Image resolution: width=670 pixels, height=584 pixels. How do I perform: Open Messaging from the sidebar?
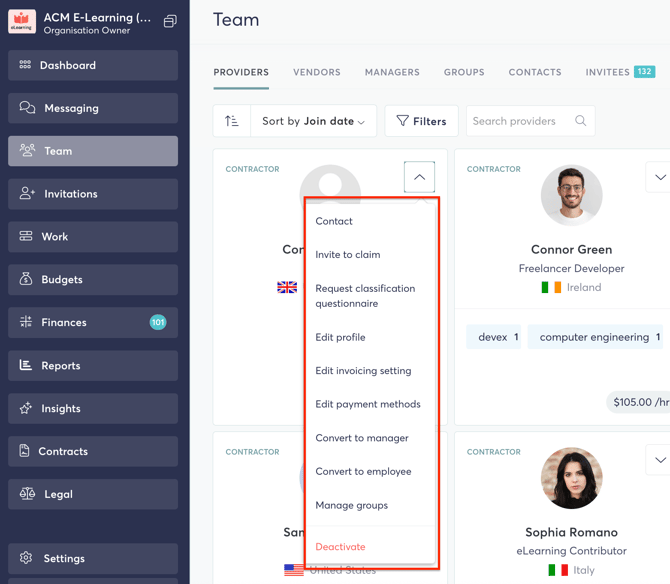[93, 108]
